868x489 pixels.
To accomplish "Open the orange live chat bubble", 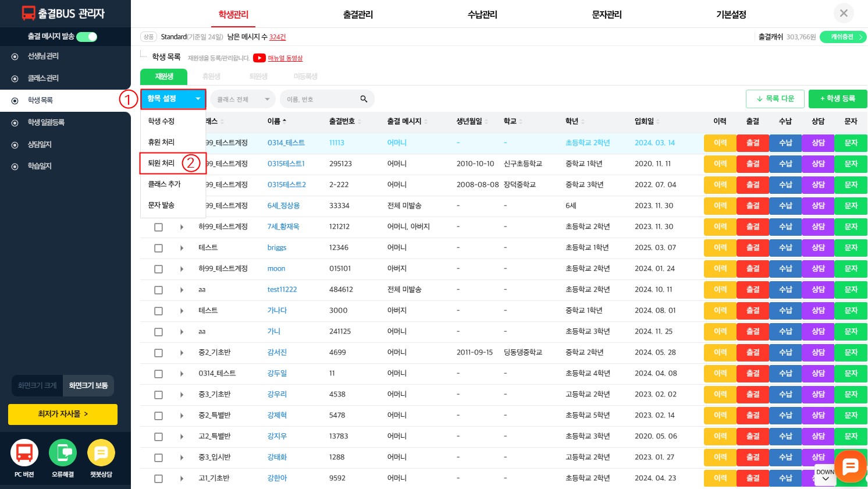I will click(x=850, y=466).
